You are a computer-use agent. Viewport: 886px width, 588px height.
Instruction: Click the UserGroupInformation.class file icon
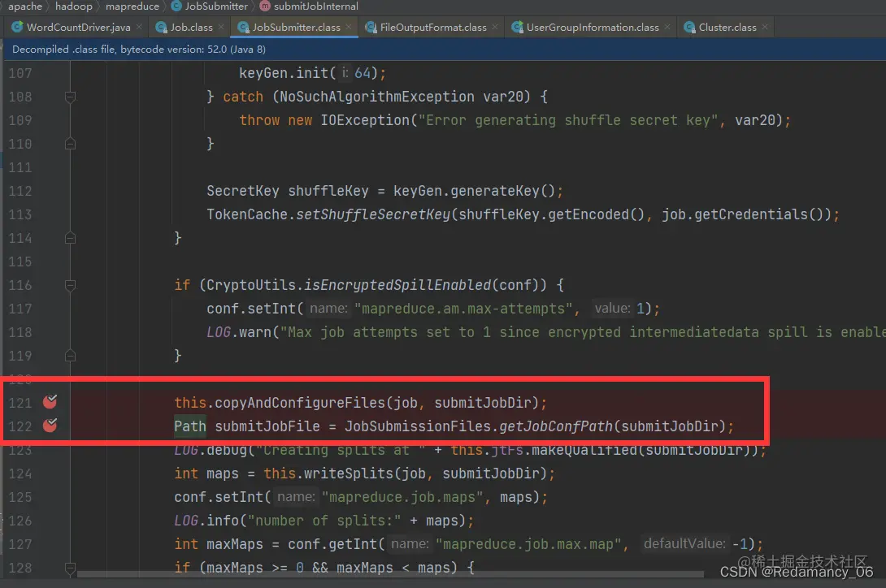pyautogui.click(x=517, y=27)
